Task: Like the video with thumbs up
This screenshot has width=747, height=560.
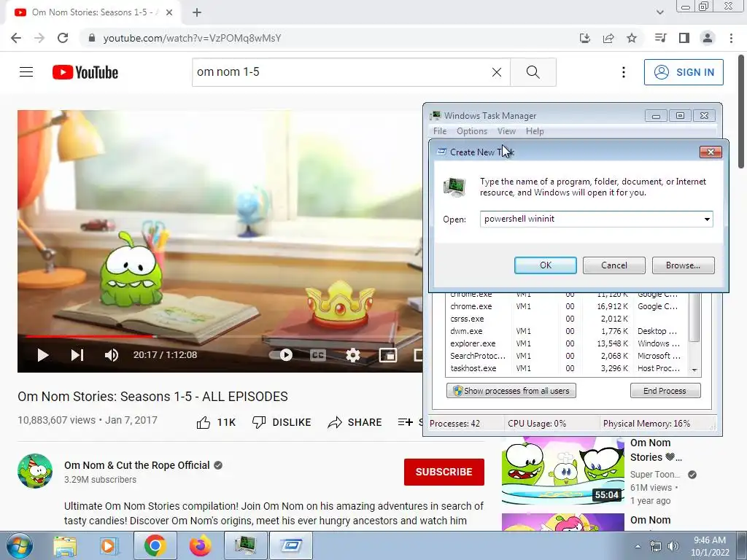Action: [x=216, y=422]
